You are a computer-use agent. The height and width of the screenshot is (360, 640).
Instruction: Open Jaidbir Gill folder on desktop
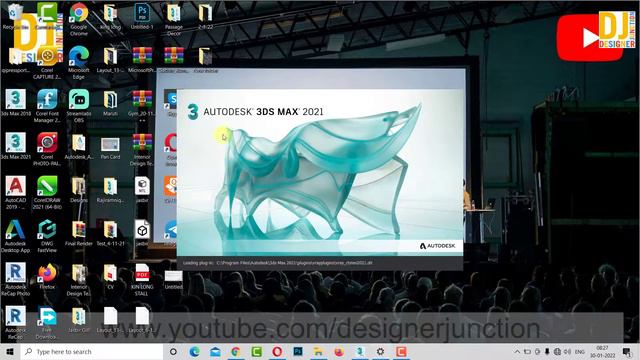click(79, 320)
